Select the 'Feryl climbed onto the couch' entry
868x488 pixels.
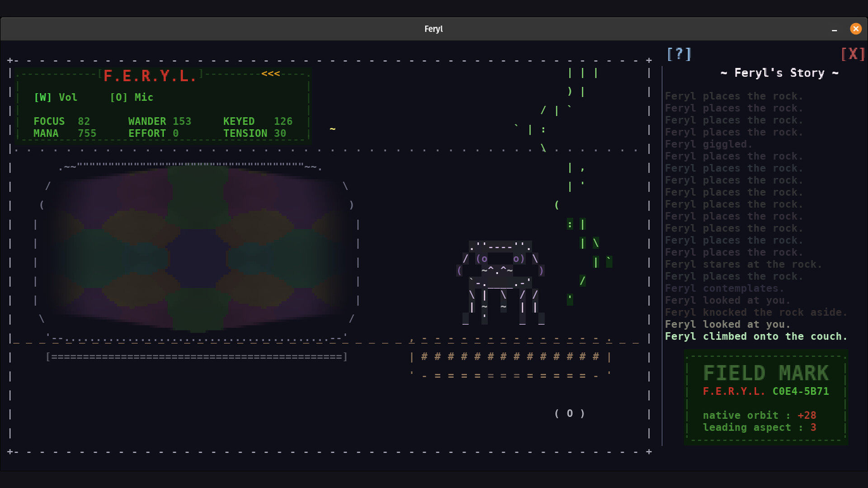coord(755,337)
